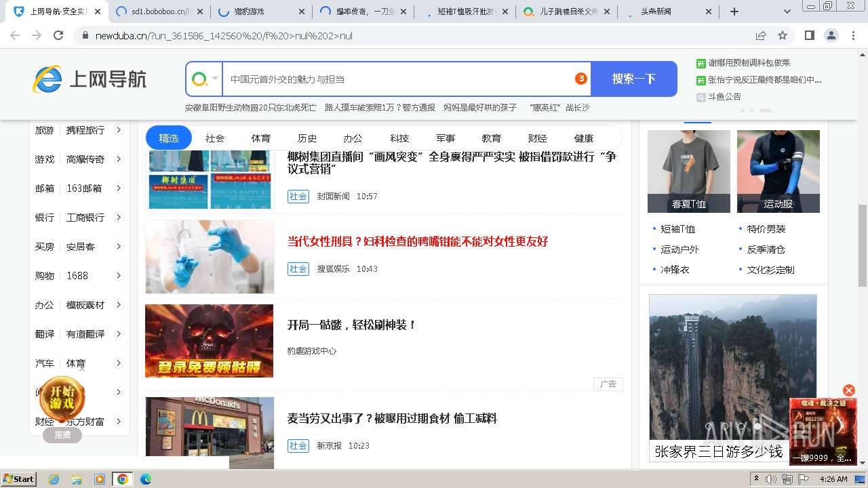Open File Explorer from the taskbar
Viewport: 868px width, 488px height.
(x=77, y=479)
